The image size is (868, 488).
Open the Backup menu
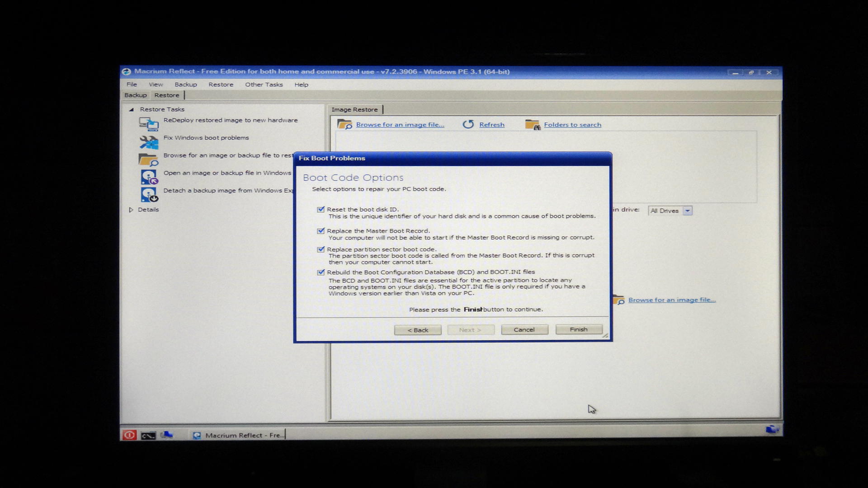point(186,84)
